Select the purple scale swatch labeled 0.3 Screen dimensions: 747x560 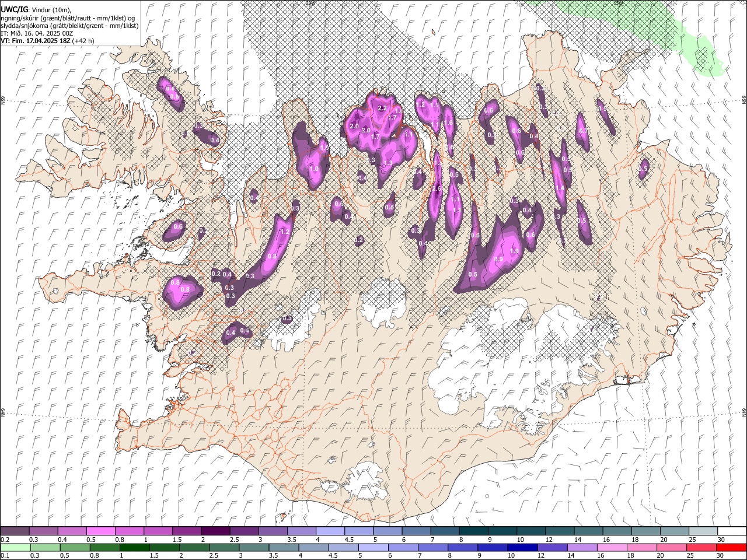click(43, 531)
